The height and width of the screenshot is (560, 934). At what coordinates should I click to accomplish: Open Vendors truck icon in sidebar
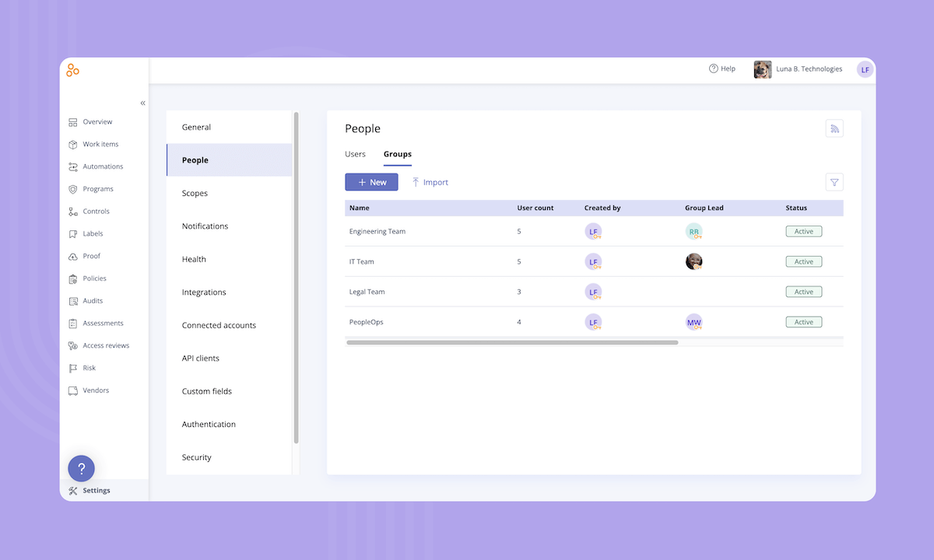(x=73, y=390)
